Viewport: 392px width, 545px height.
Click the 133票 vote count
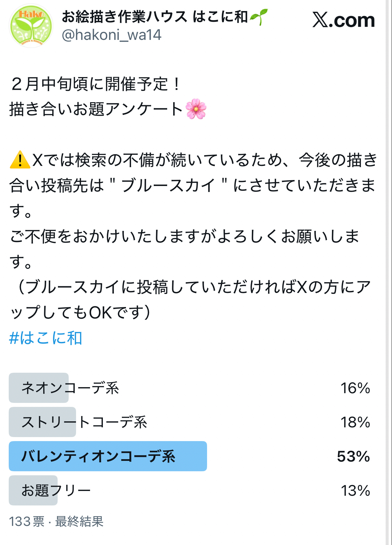coord(26,522)
